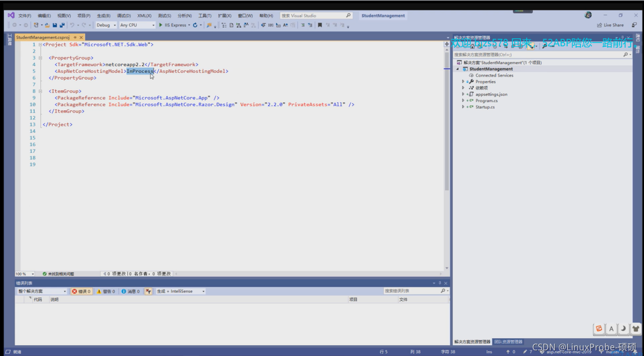Click the green Start IIS Express play icon
This screenshot has height=356, width=644.
click(x=161, y=25)
